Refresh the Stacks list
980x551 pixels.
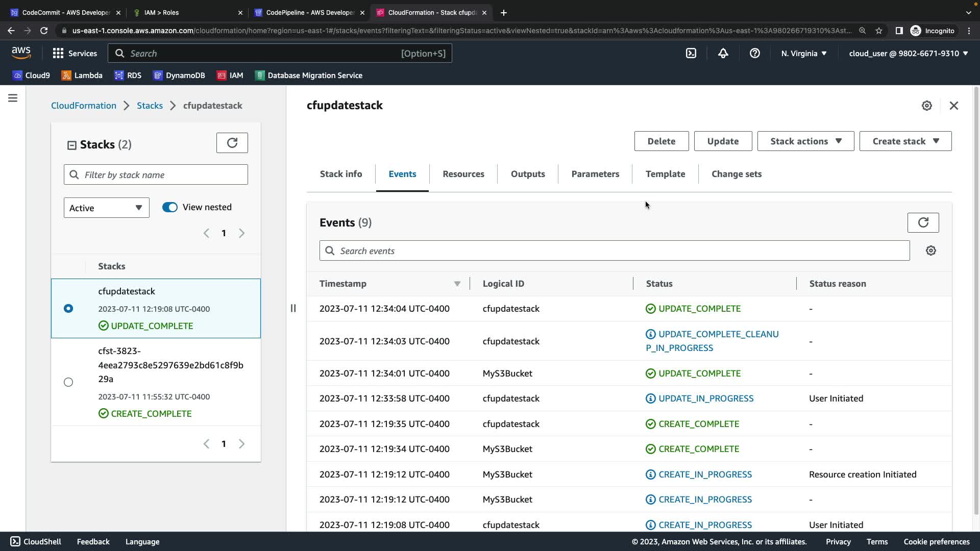[x=232, y=143]
